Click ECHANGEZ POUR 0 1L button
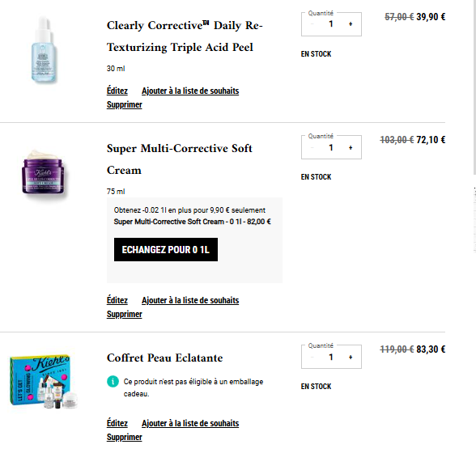476x453 pixels. click(x=166, y=249)
